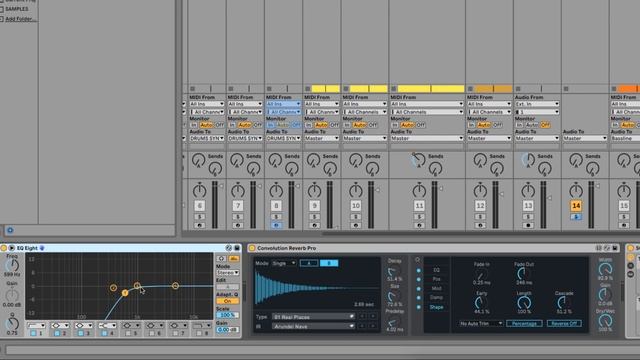The image size is (640, 360).
Task: Save Convolution Reverb Pro preset disk icon
Action: [x=615, y=248]
